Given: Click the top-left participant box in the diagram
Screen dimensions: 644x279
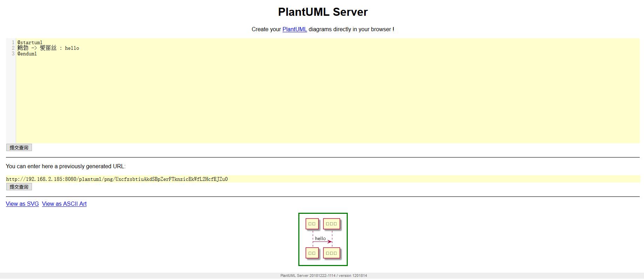Looking at the screenshot, I should pyautogui.click(x=312, y=224).
